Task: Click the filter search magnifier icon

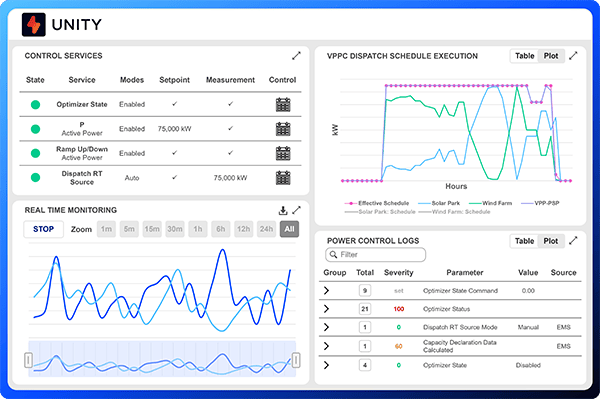Action: [x=333, y=254]
